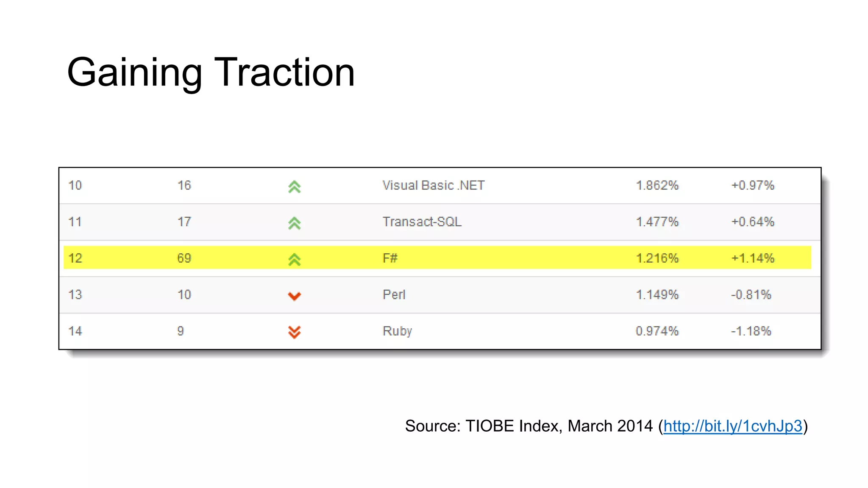Click the Transact-SQL language name

click(x=422, y=222)
